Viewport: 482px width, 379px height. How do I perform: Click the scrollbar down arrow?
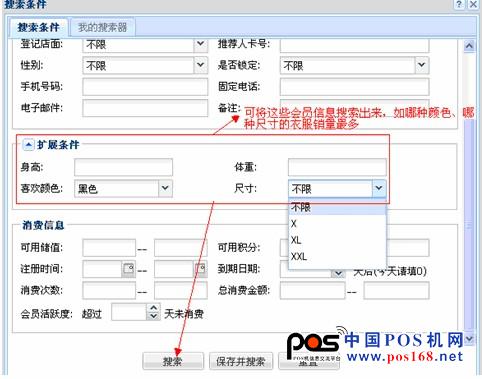point(469,339)
